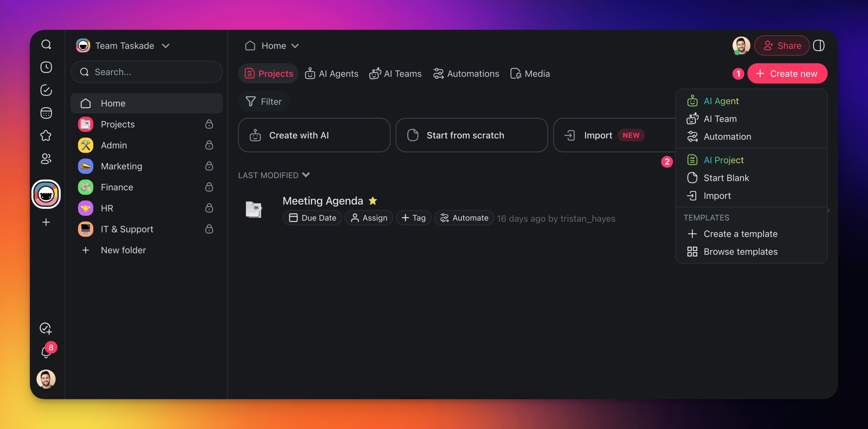
Task: Open the calendar icon in left rail
Action: coord(46,113)
